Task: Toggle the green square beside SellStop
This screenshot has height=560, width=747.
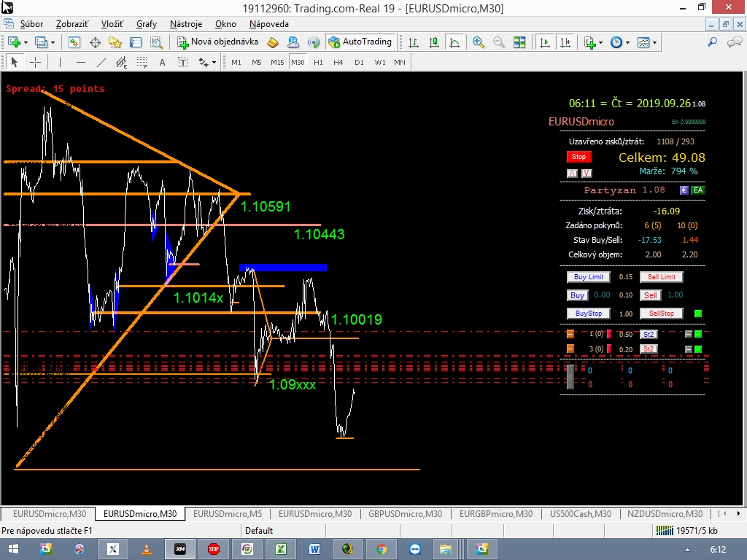Action: click(697, 314)
